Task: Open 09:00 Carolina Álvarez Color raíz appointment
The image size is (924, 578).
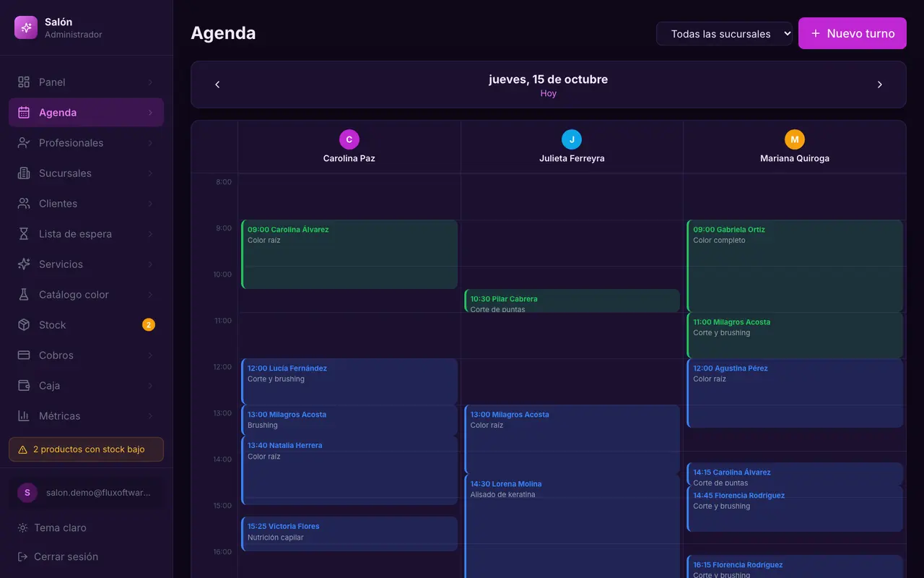Action: (349, 254)
